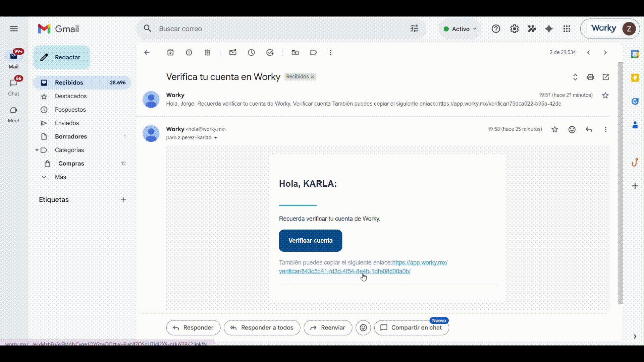Viewport: 644px width, 362px height.
Task: Switch to Mail tab in left rail
Action: pyautogui.click(x=14, y=59)
